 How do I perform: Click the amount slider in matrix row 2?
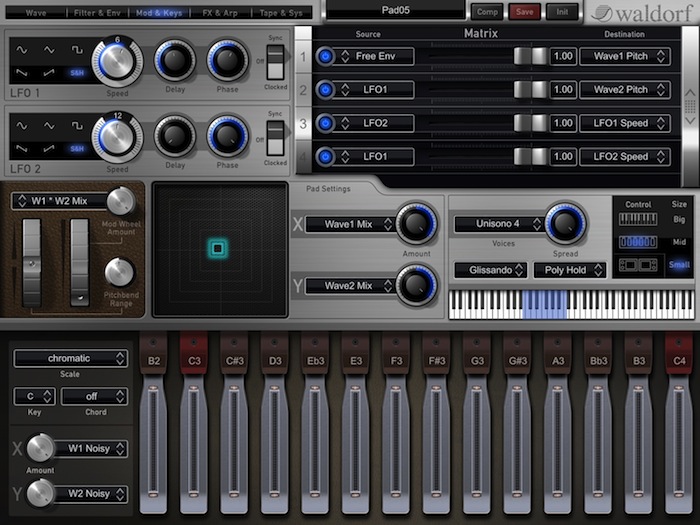530,90
